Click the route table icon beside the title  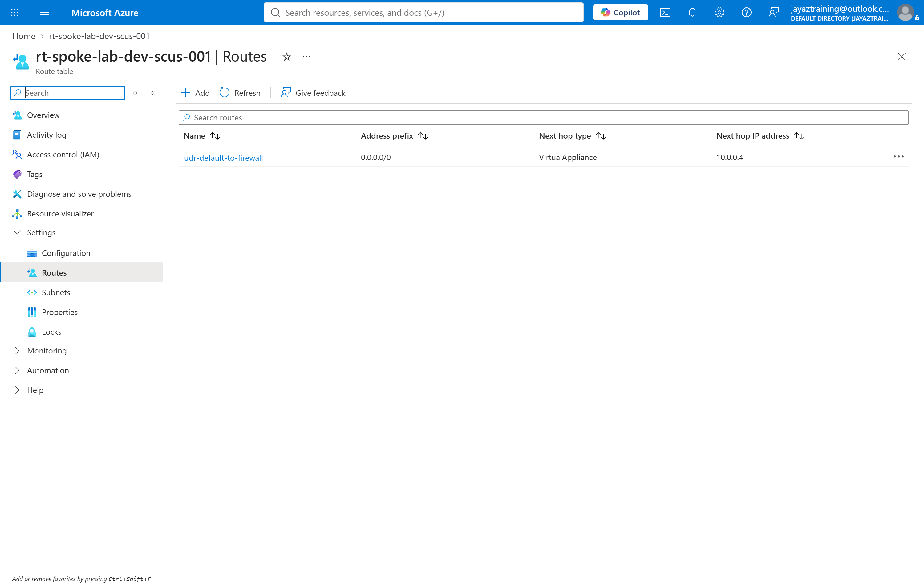coord(21,61)
